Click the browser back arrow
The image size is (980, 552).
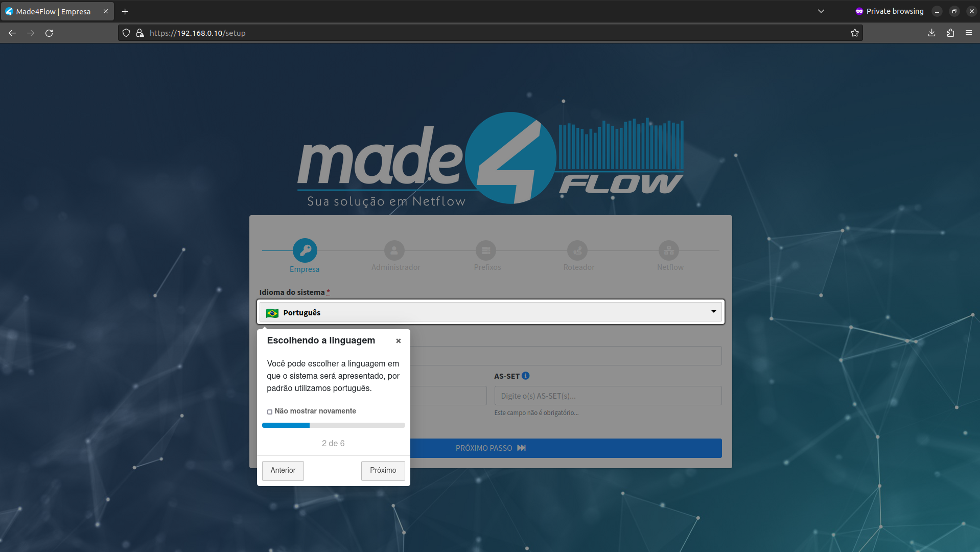point(12,33)
